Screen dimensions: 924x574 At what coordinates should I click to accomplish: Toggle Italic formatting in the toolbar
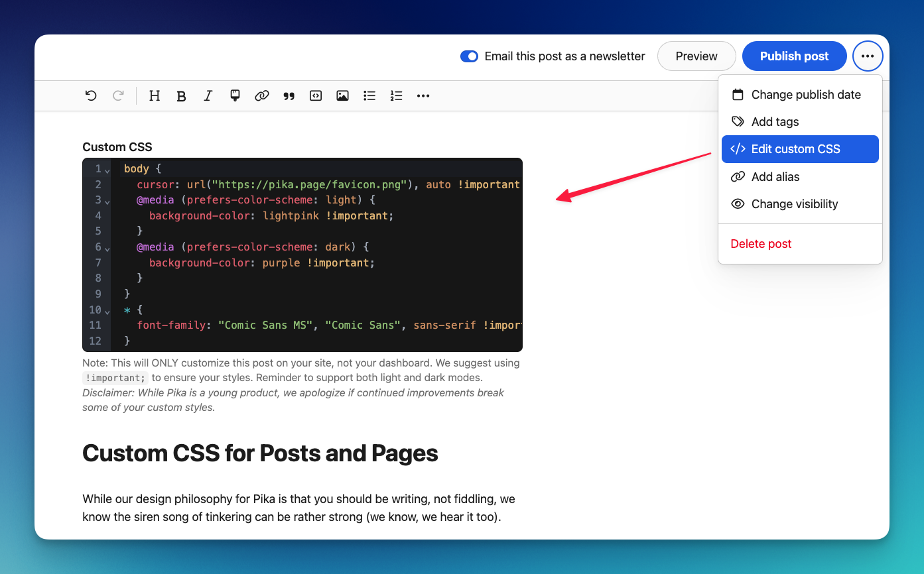(x=208, y=95)
